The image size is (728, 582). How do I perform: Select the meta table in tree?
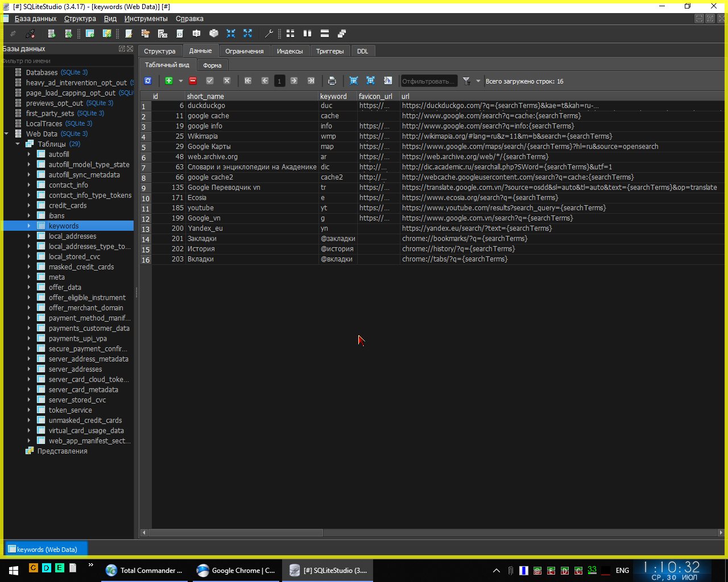(56, 277)
